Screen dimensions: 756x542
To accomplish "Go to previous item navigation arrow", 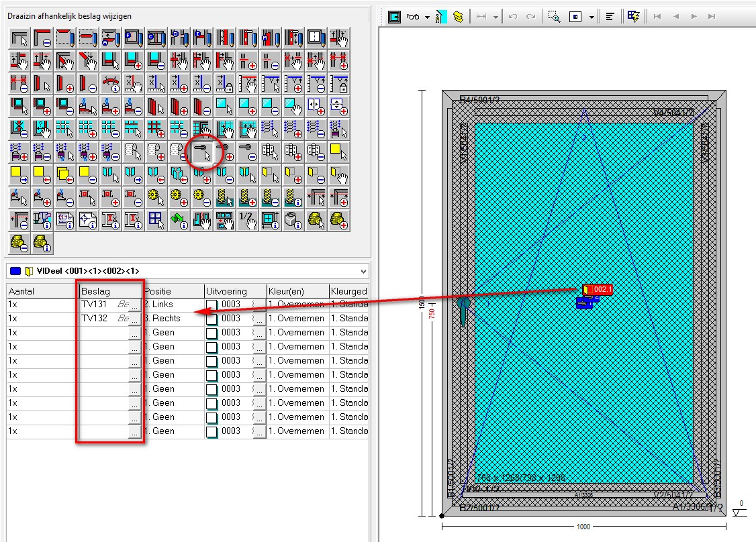I will pyautogui.click(x=676, y=17).
